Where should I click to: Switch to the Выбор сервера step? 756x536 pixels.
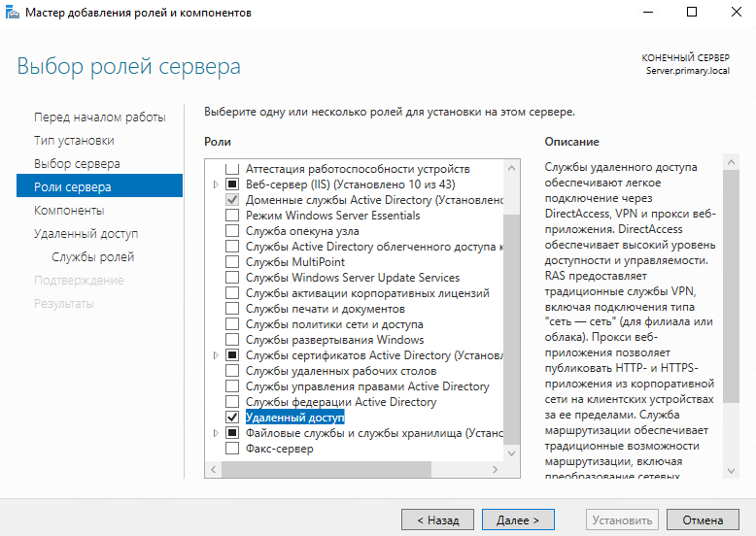coord(77,164)
